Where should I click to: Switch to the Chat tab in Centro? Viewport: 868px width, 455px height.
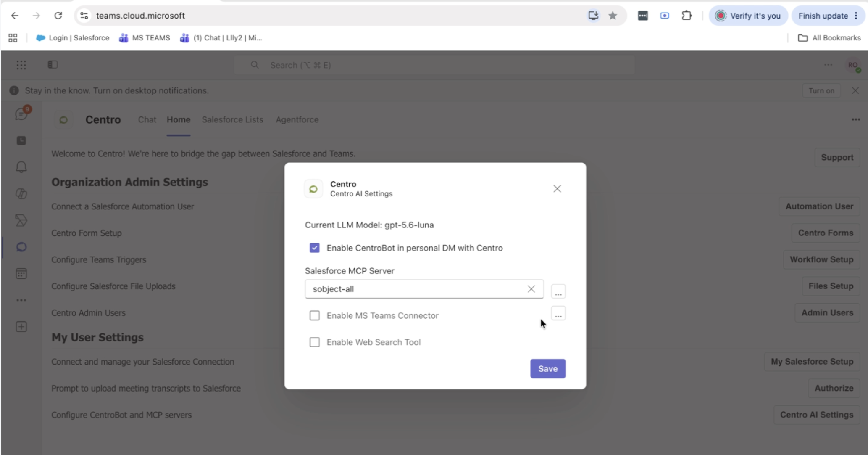pyautogui.click(x=147, y=120)
